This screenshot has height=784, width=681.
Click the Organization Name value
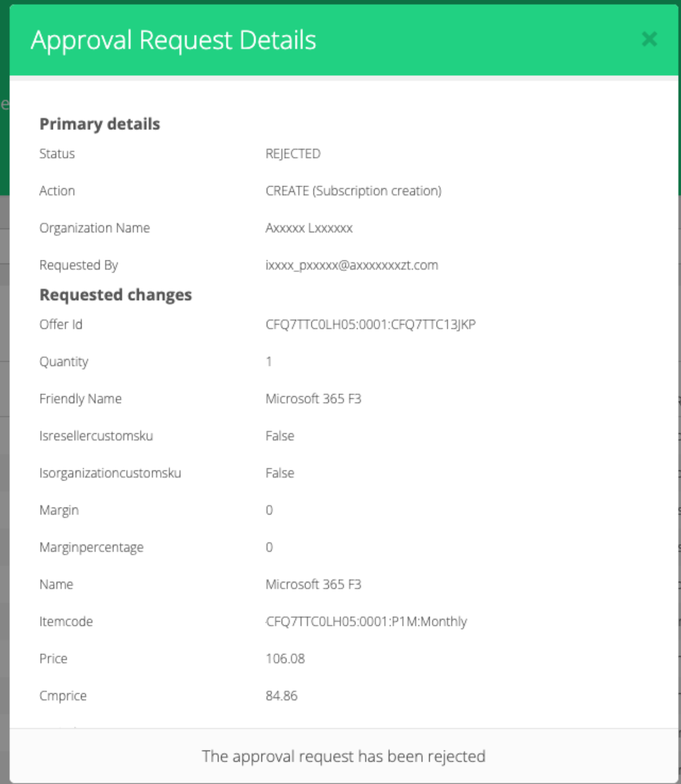pos(309,228)
